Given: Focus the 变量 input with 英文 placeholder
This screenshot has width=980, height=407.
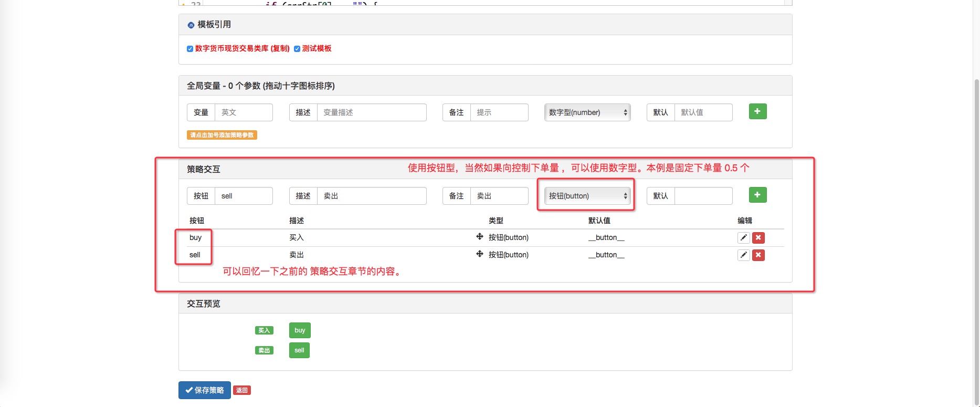Looking at the screenshot, I should coord(244,112).
